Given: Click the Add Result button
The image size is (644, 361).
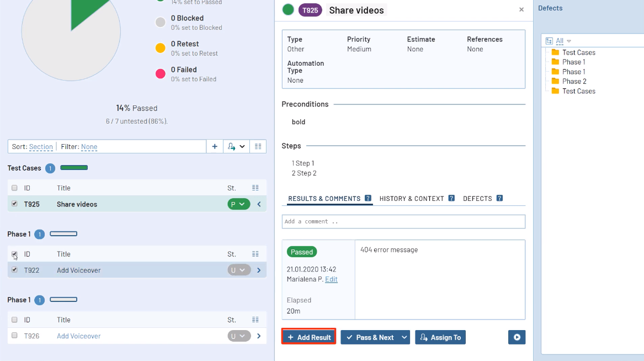Looking at the screenshot, I should pos(308,337).
